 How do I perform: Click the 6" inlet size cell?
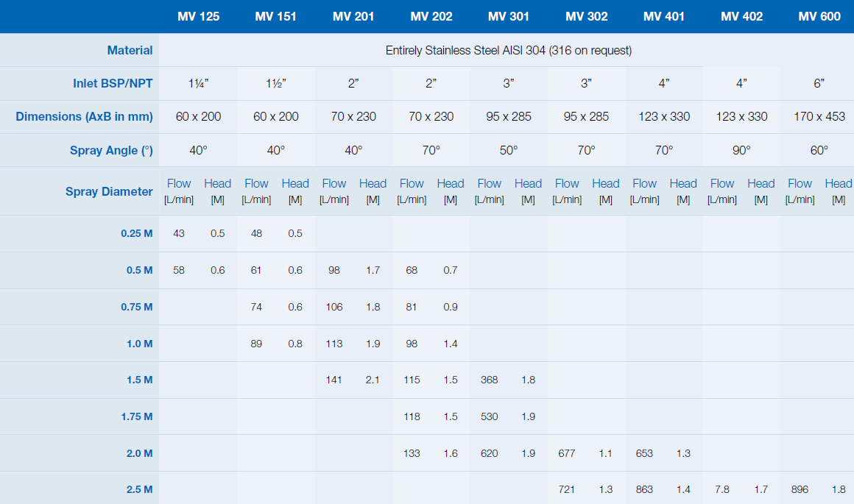pyautogui.click(x=819, y=83)
